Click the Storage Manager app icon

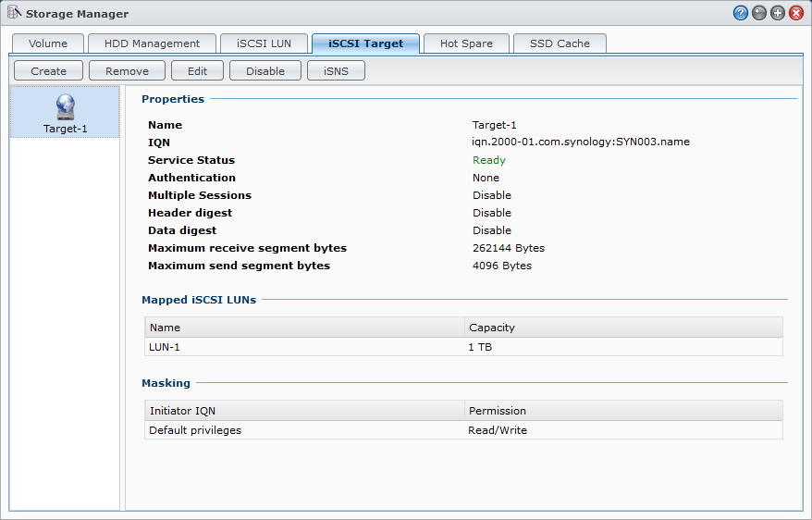click(15, 14)
